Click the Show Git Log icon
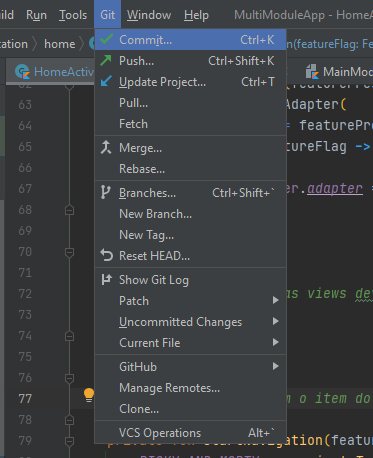Screen dimensions: 373x458 106,280
